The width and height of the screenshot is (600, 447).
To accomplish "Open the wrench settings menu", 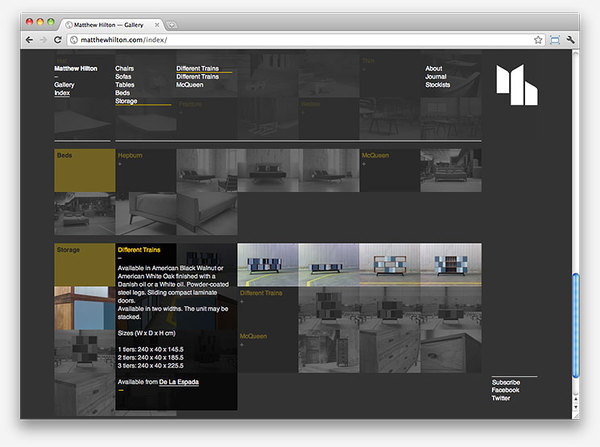I will click(x=571, y=40).
